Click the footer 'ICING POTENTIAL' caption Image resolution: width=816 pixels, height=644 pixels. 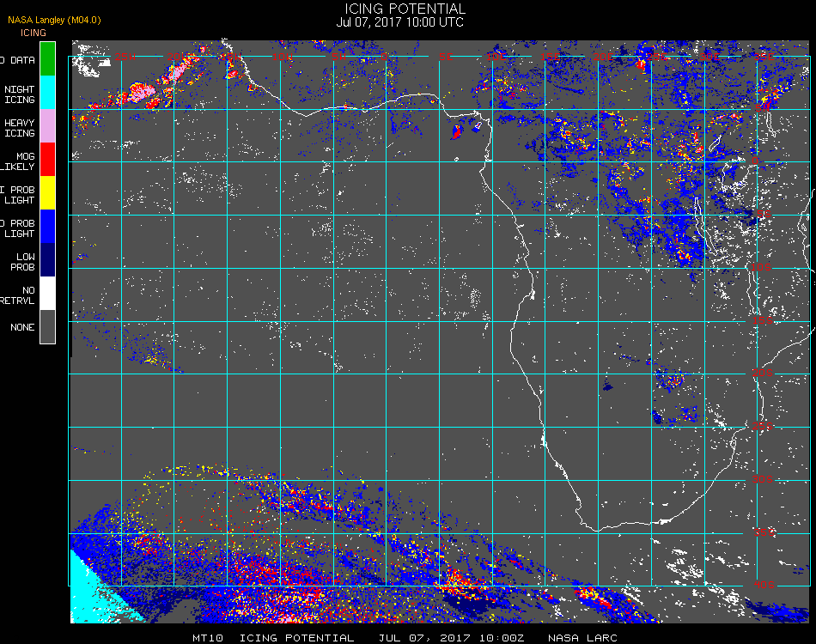296,638
